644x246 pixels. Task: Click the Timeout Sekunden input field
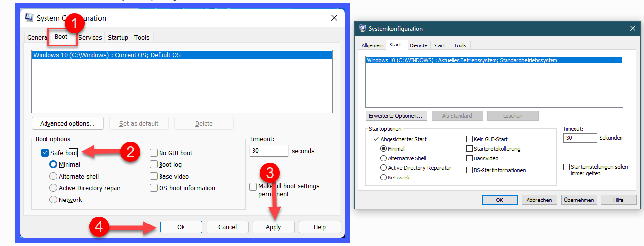[580, 138]
